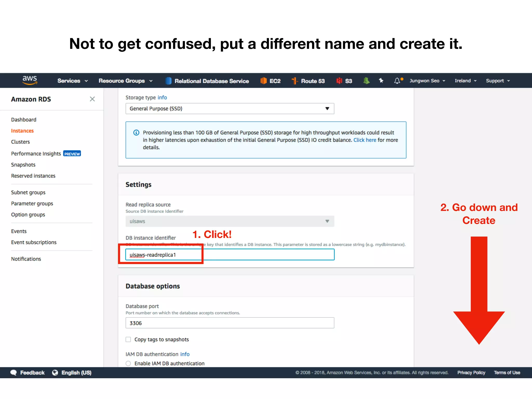Open Performance Insights in the sidebar

[36, 154]
